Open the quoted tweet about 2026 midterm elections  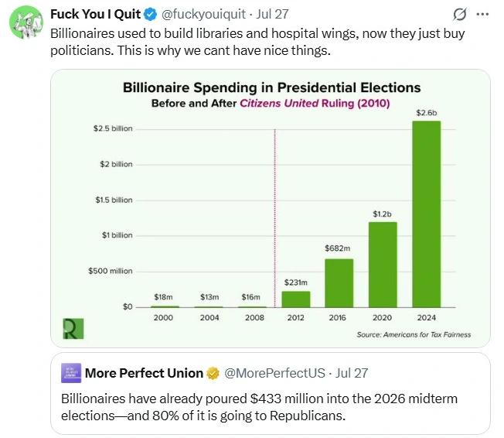click(271, 394)
